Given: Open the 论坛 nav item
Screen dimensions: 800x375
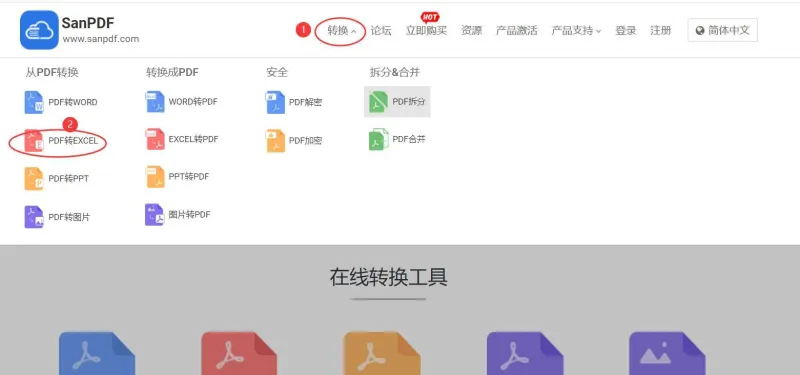Looking at the screenshot, I should click(381, 31).
